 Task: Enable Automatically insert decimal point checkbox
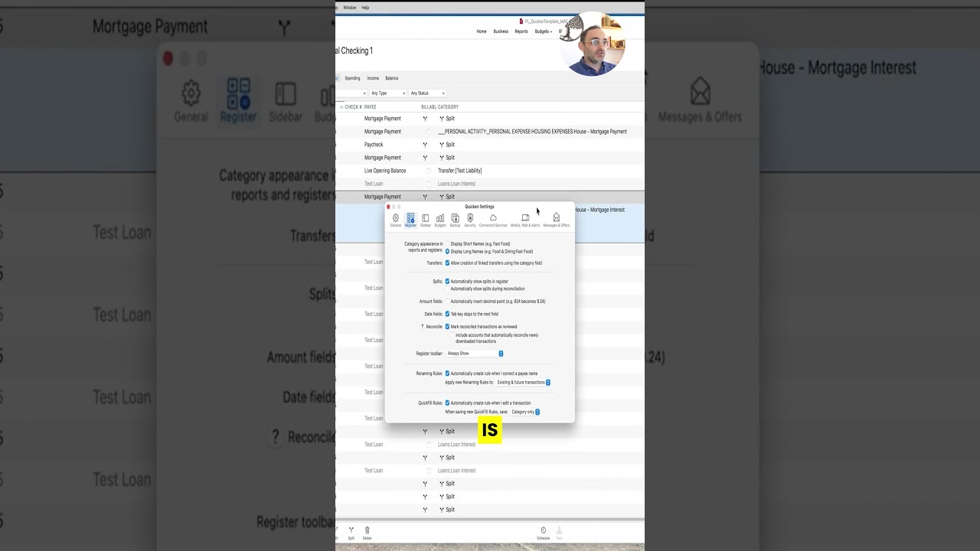tap(447, 302)
